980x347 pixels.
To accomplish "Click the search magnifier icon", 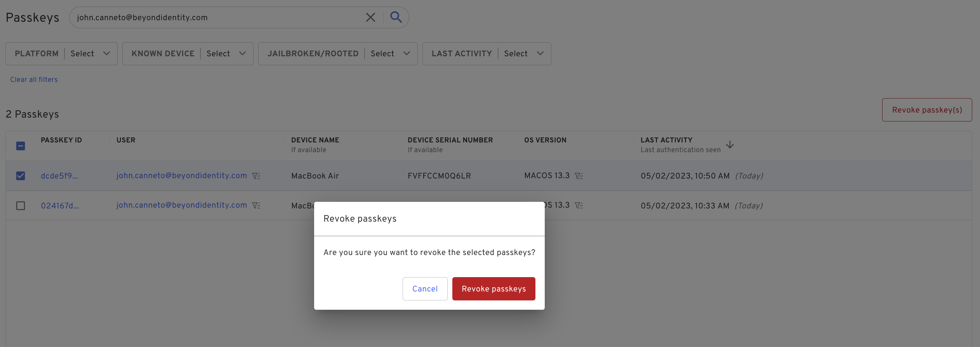I will (x=396, y=17).
